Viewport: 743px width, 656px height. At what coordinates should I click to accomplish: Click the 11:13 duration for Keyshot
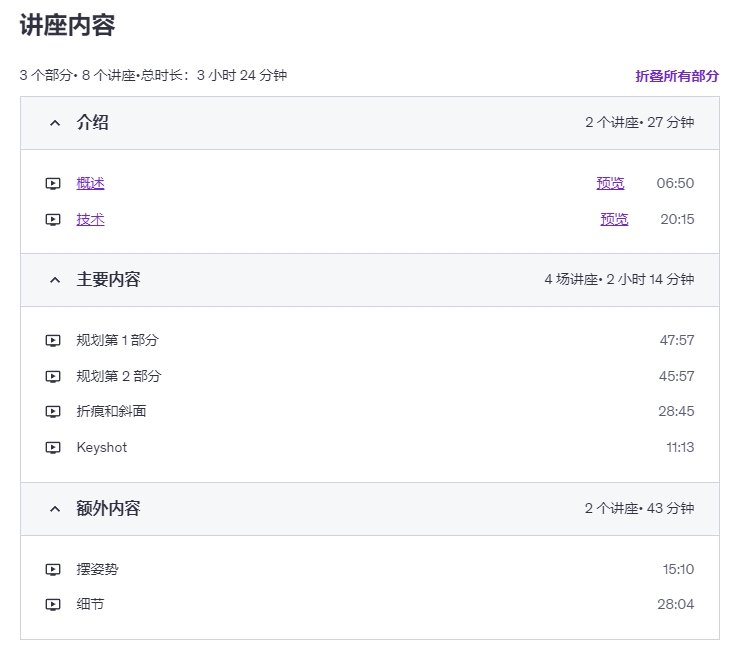coord(680,447)
